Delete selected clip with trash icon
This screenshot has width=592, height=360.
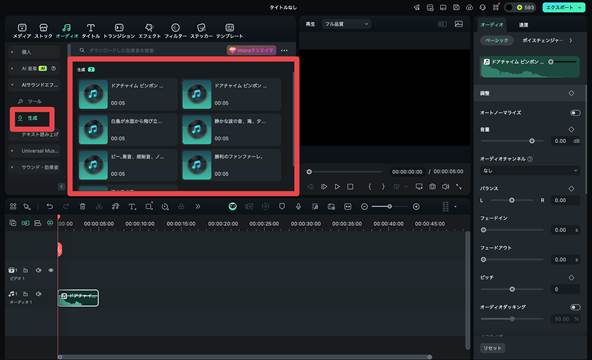(x=82, y=206)
